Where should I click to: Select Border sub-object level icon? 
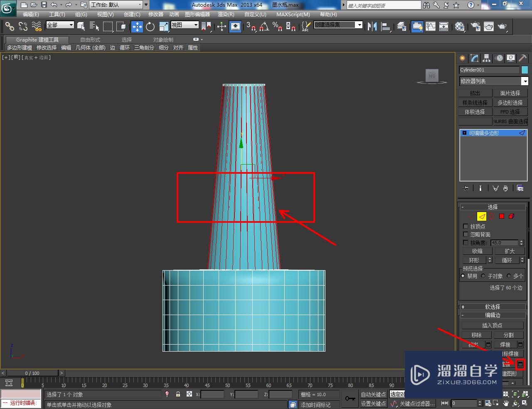(x=492, y=216)
